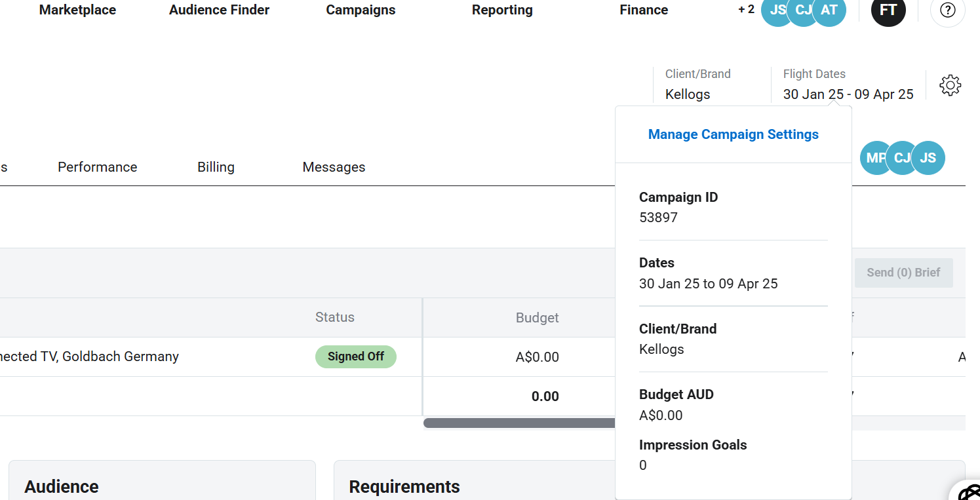Click the JS avatar in the top navigation
980x500 pixels.
pyautogui.click(x=775, y=10)
